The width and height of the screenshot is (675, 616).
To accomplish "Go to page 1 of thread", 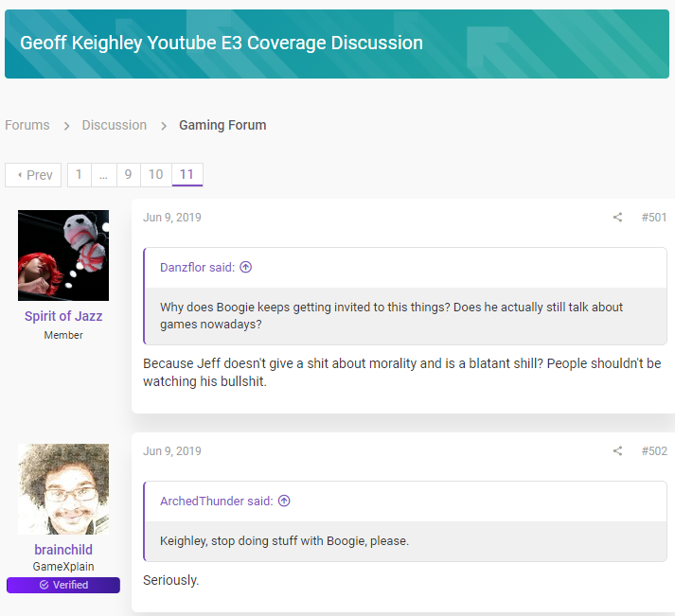I will pyautogui.click(x=80, y=175).
